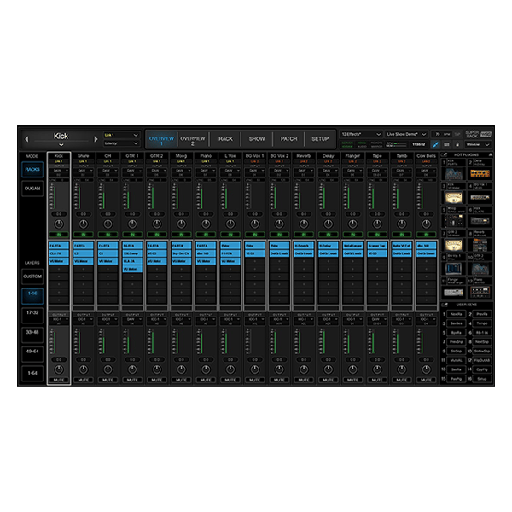The width and height of the screenshot is (512, 512).
Task: Open the Kick rack input source dropdown
Action: [x=59, y=172]
